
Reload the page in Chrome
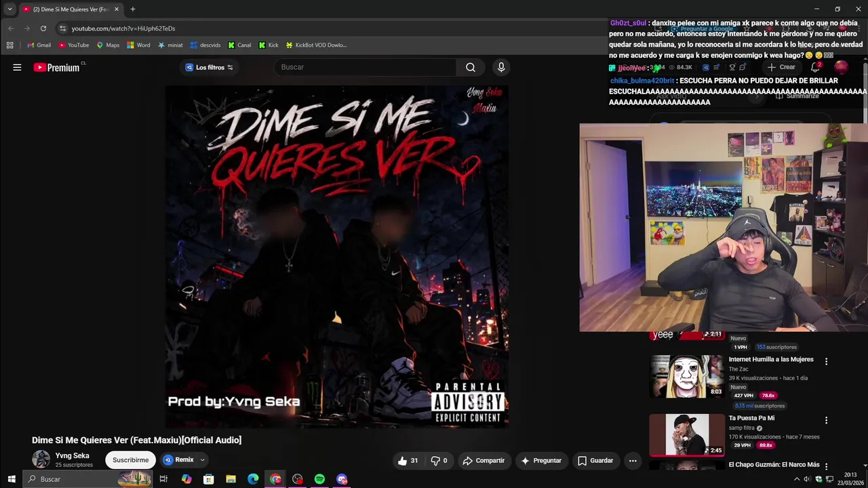coord(43,28)
